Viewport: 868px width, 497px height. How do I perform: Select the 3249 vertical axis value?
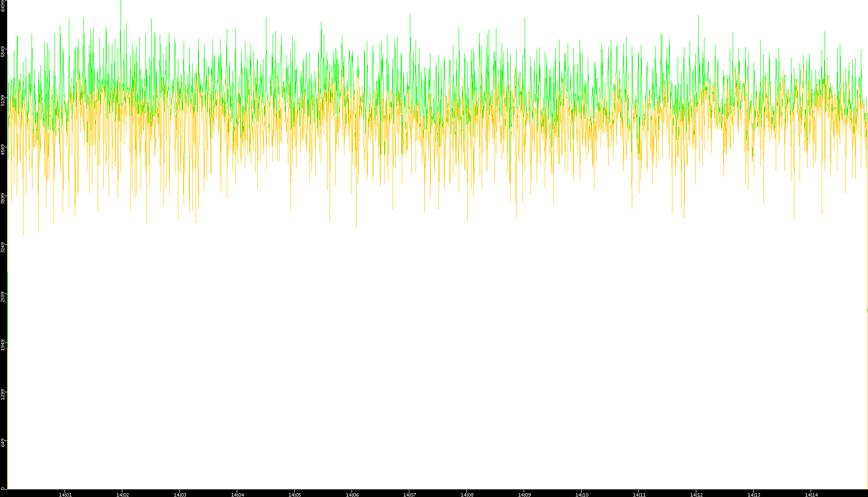point(3,248)
